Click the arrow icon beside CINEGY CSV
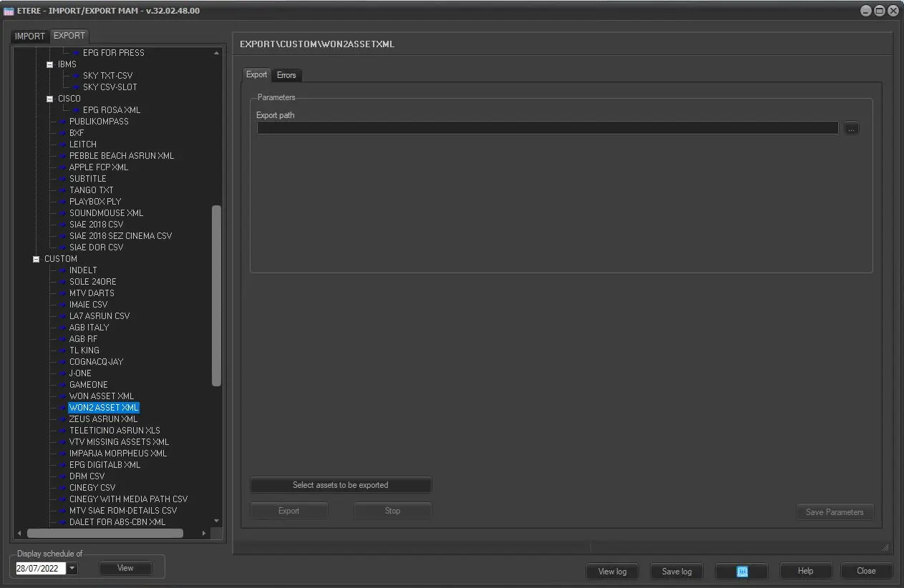The height and width of the screenshot is (588, 904). pyautogui.click(x=63, y=488)
